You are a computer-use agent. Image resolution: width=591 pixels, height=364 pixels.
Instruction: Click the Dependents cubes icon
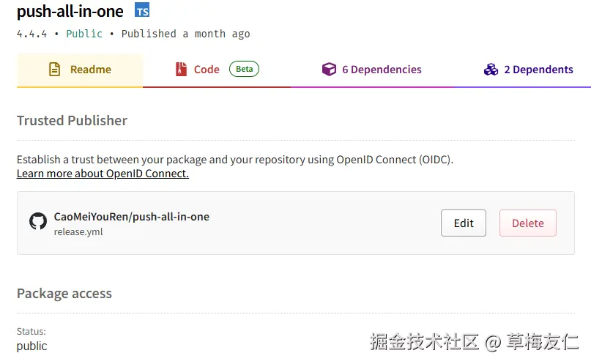[491, 70]
